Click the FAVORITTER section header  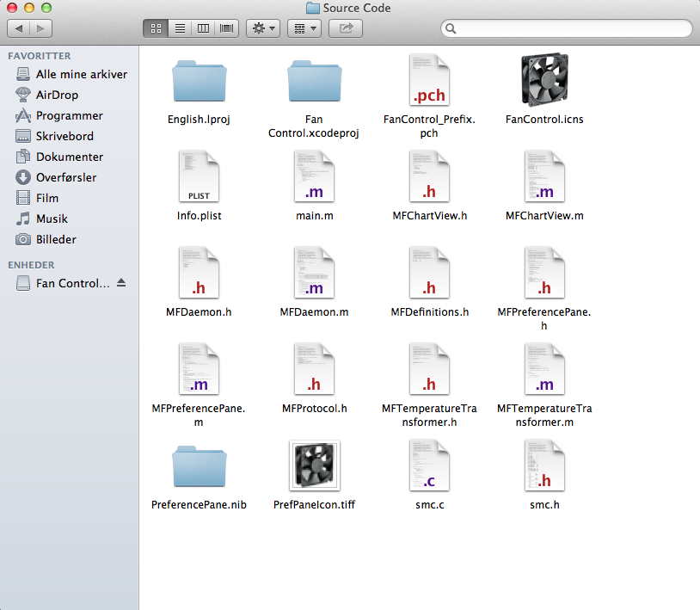(x=40, y=56)
